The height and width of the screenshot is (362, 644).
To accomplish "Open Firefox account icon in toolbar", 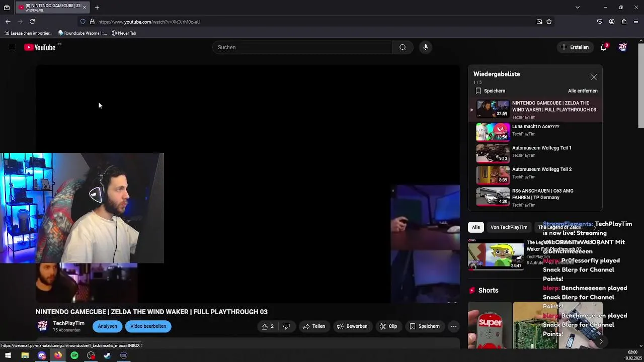I will pos(612,22).
